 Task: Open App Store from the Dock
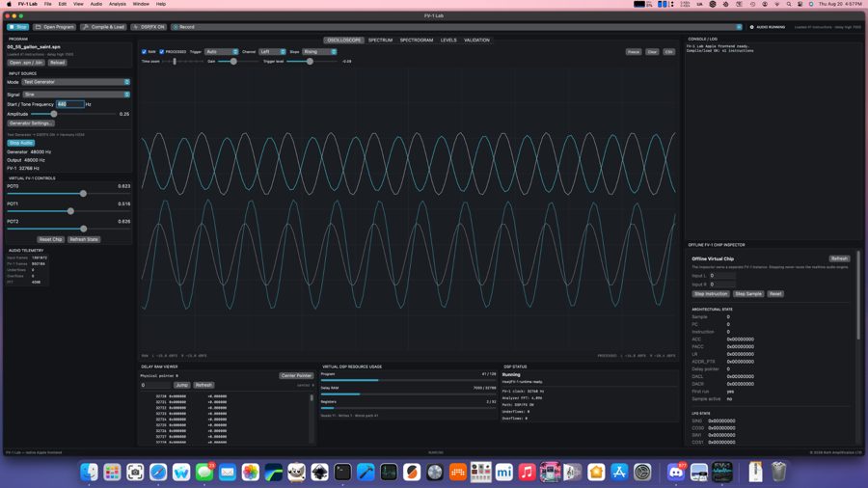click(619, 472)
